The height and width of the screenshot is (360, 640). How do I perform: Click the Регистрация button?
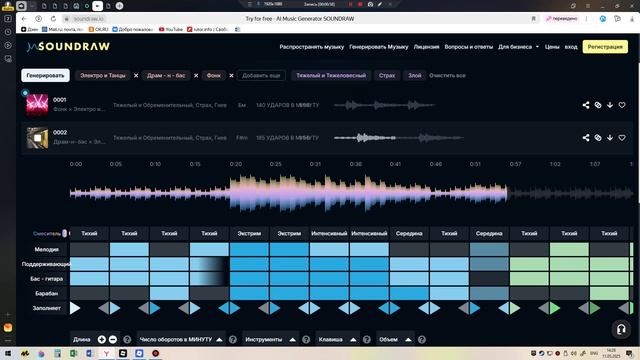[x=605, y=47]
